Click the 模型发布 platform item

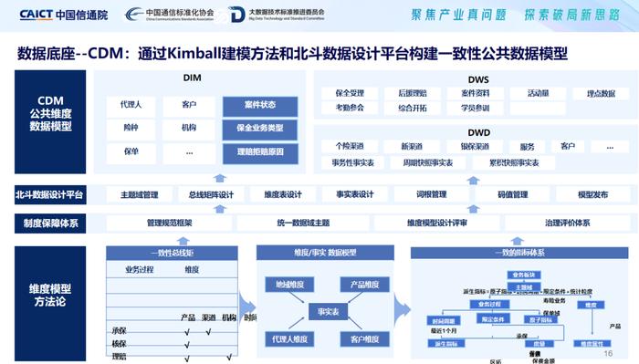pyautogui.click(x=592, y=194)
